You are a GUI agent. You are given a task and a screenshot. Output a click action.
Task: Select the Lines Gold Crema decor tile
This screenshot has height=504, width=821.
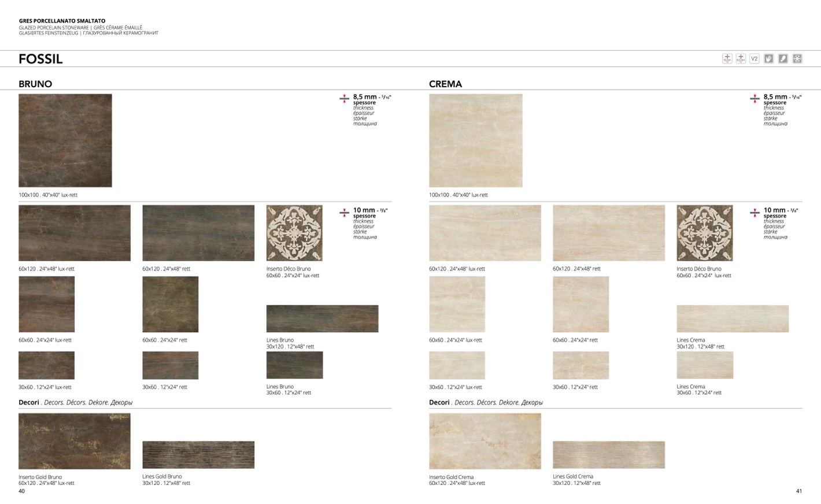[608, 455]
